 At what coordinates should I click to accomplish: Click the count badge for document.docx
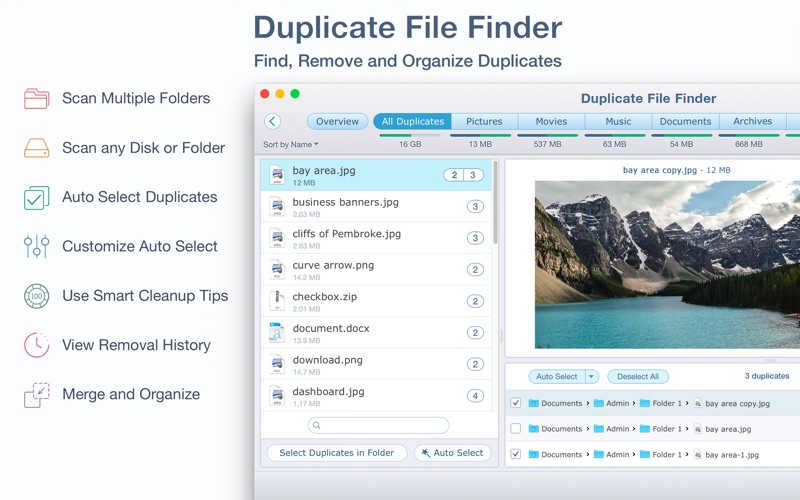[475, 333]
